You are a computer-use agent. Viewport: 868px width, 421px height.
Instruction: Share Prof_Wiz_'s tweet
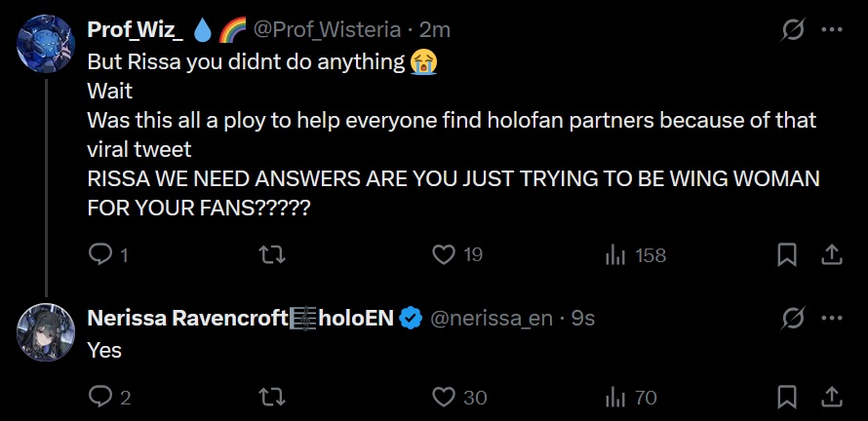831,254
